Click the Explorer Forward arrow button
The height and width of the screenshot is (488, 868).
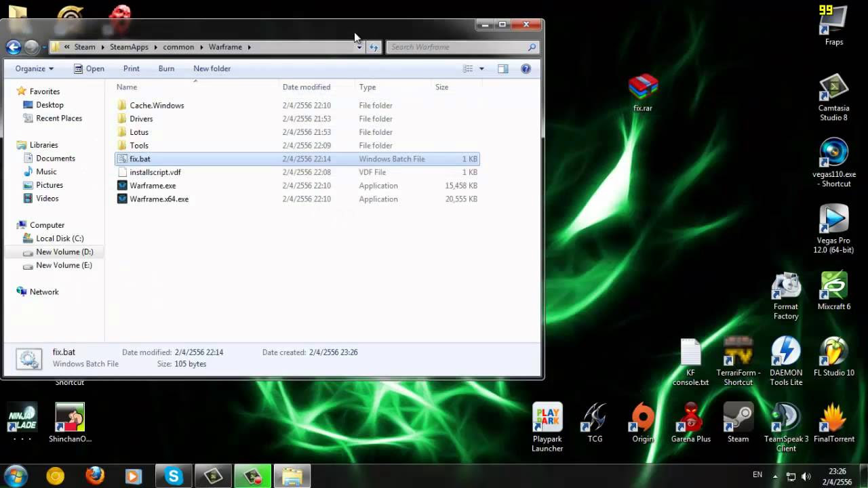point(31,47)
